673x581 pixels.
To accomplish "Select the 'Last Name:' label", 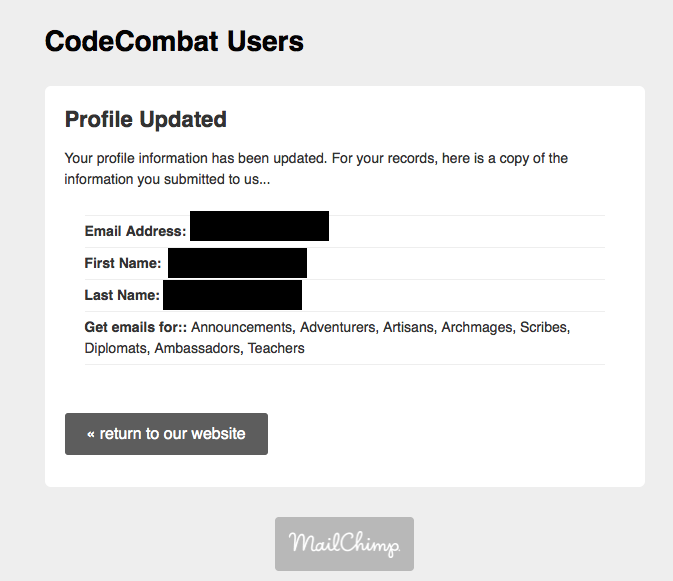I will [x=122, y=295].
